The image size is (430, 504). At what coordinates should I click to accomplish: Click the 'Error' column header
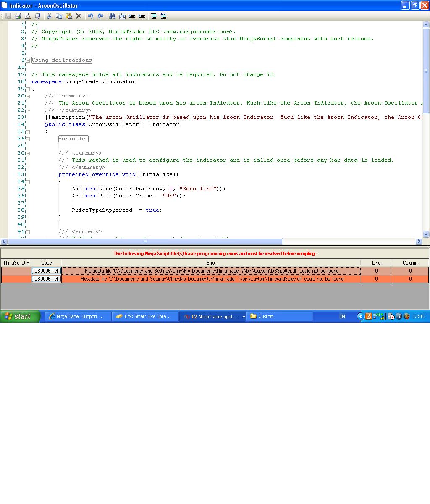tap(211, 263)
